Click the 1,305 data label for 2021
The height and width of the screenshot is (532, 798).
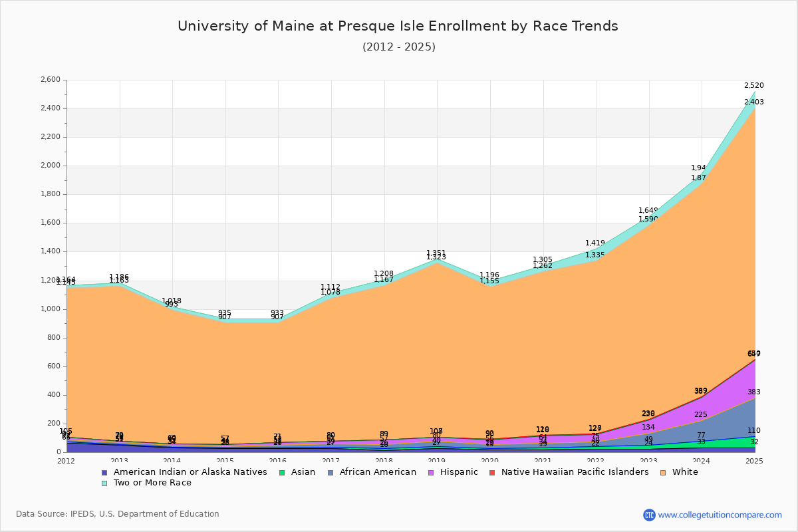pyautogui.click(x=543, y=260)
